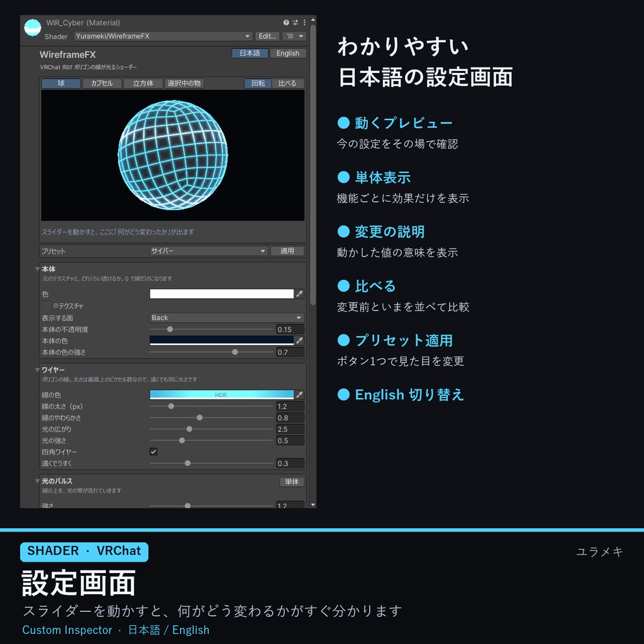Image resolution: width=644 pixels, height=644 pixels.
Task: Toggle the 比べる compare button
Action: (287, 84)
